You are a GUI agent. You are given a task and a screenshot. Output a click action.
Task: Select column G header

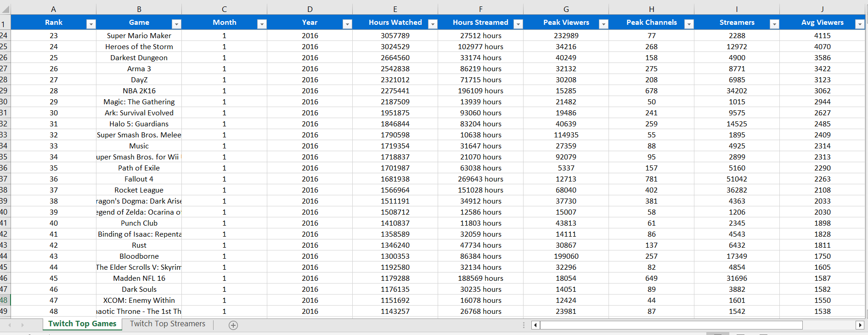(x=566, y=9)
